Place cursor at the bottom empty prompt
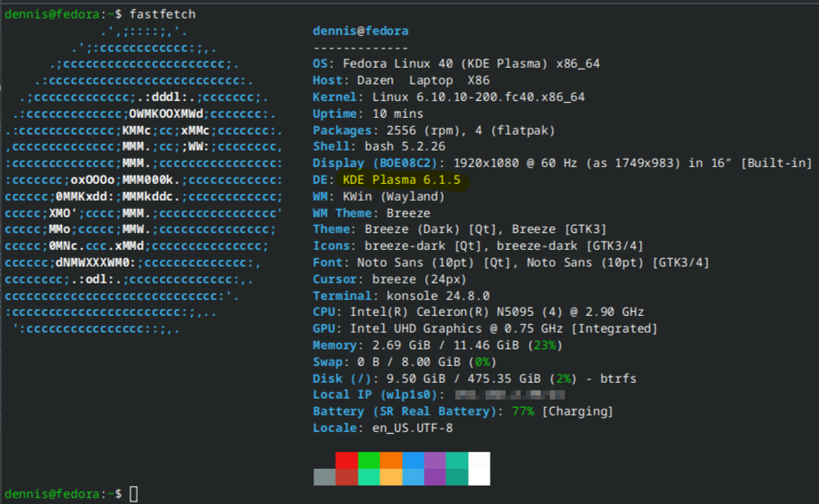 134,494
